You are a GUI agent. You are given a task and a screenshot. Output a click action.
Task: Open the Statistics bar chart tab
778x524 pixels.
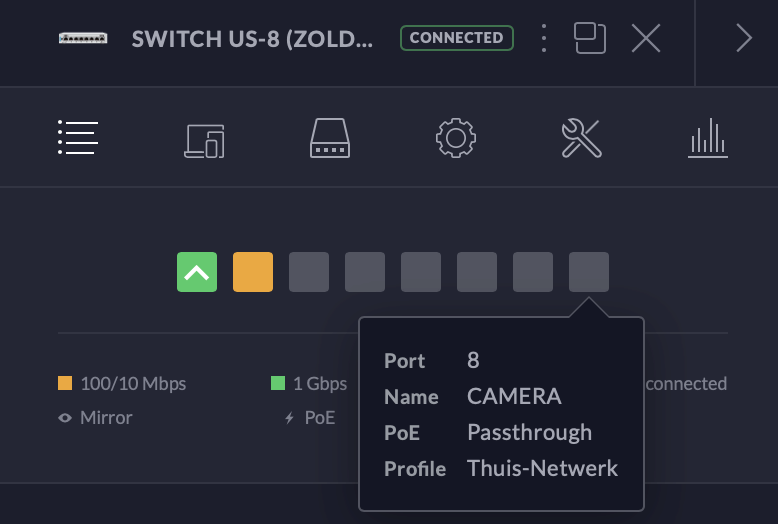(708, 138)
